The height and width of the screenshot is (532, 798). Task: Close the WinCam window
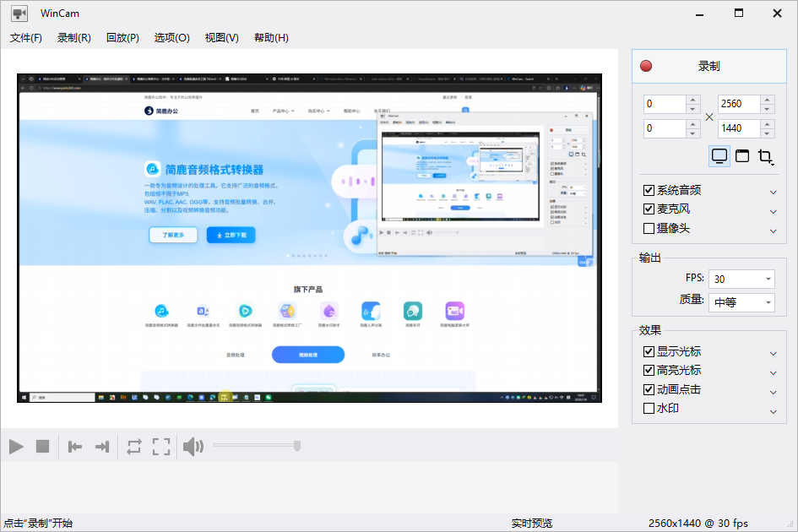pyautogui.click(x=777, y=14)
